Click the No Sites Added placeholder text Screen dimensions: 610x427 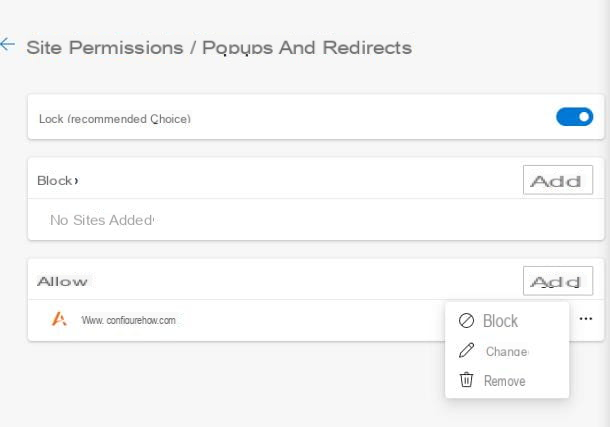coord(102,220)
